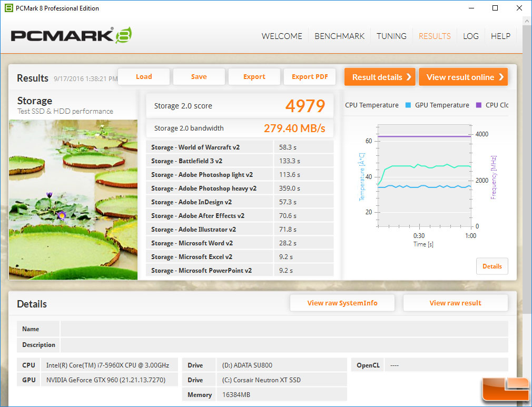Click the Corsair Neutron XT SSD drive entry
532x407 pixels.
282,380
